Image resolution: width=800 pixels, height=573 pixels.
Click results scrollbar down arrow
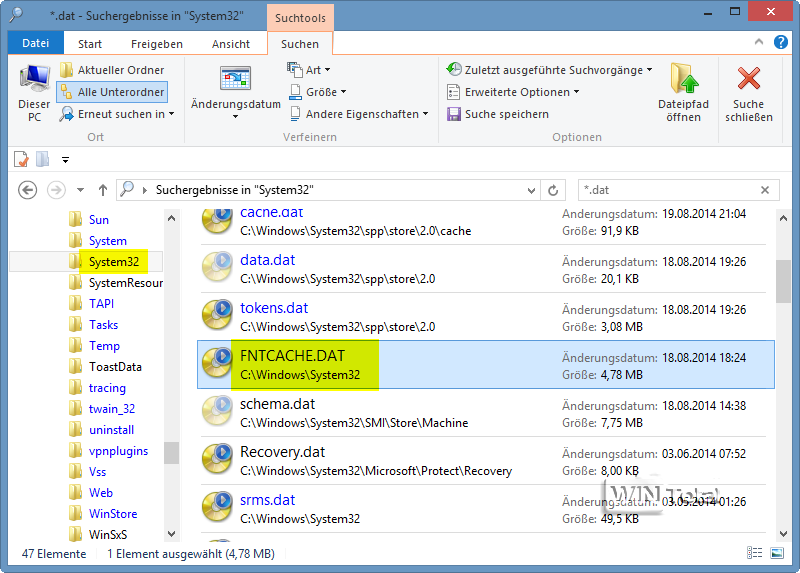tap(783, 534)
